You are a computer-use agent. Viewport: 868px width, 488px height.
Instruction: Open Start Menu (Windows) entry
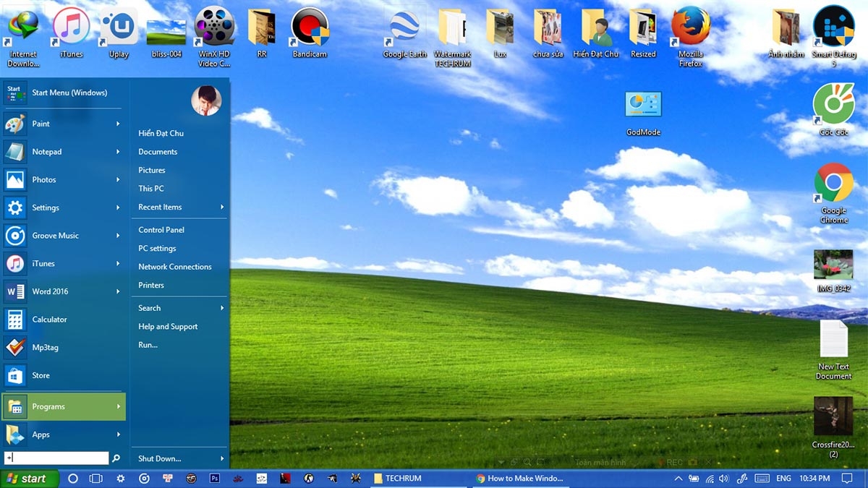[64, 93]
